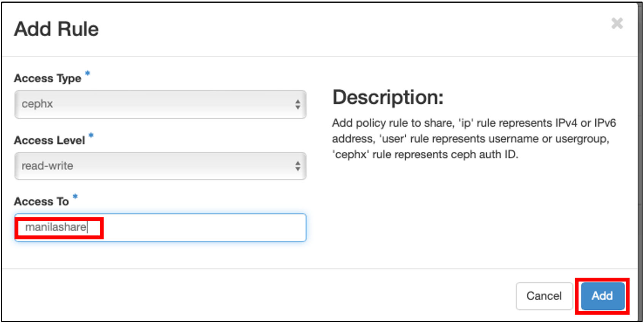
Task: Click the asterisk beside Access Type
Action: tap(88, 73)
